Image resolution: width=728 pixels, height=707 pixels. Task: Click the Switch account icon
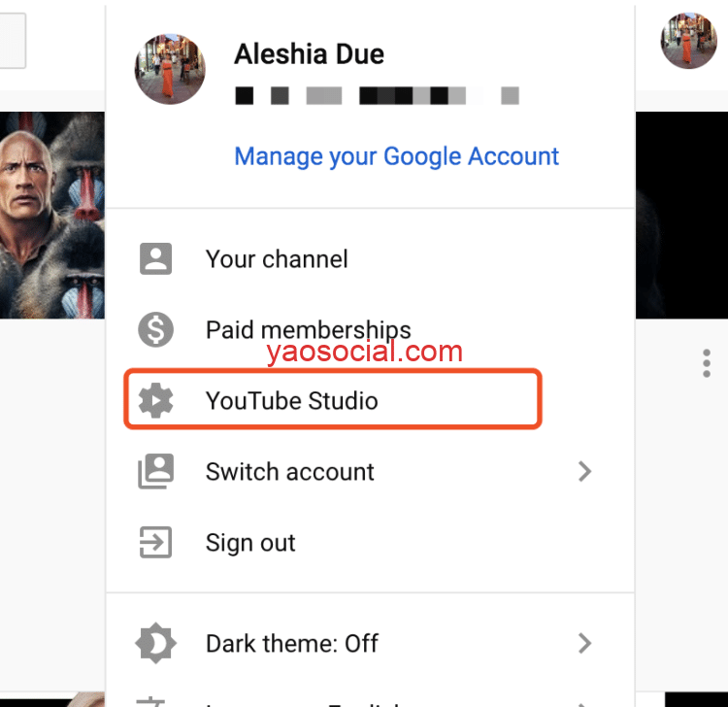point(155,471)
